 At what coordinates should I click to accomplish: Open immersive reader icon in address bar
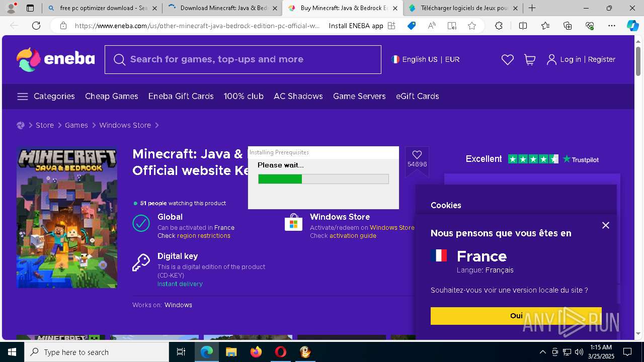[x=452, y=26]
